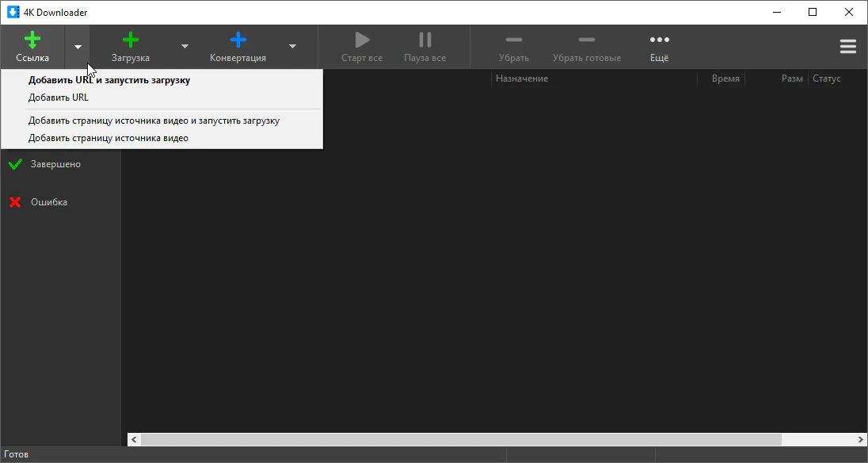This screenshot has width=868, height=463.
Task: Select Добавить страницу источника видео и запустить загрузку
Action: 154,121
